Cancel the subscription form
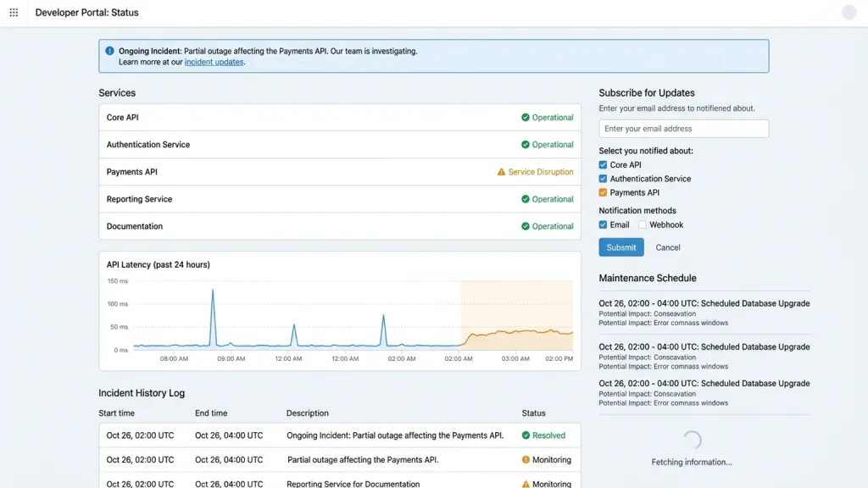Viewport: 868px width, 488px height. coord(668,247)
